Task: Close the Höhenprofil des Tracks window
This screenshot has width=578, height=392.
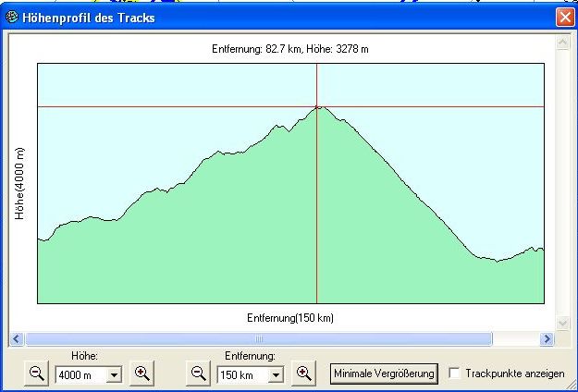Action: point(564,17)
